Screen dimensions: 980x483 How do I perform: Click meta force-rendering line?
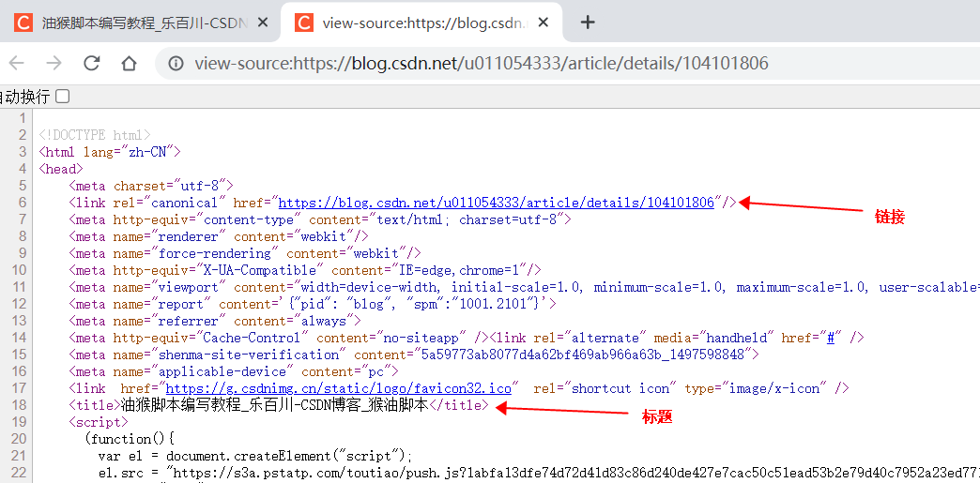(244, 253)
